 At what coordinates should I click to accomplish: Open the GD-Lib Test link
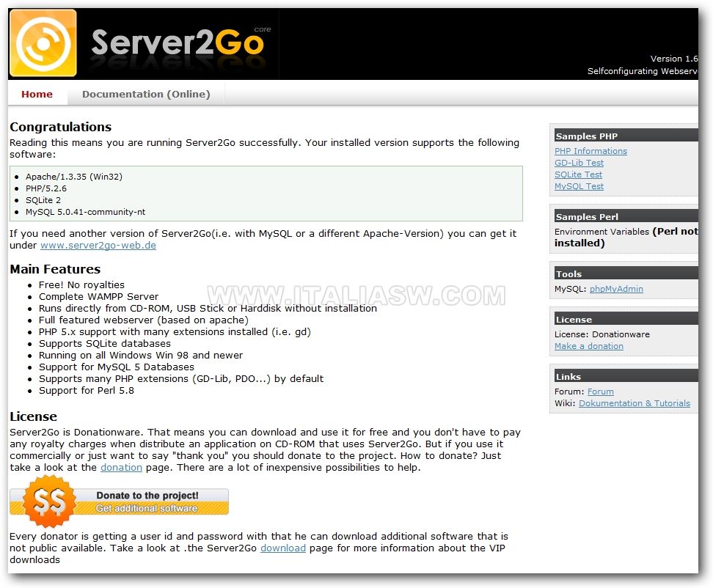tap(579, 163)
